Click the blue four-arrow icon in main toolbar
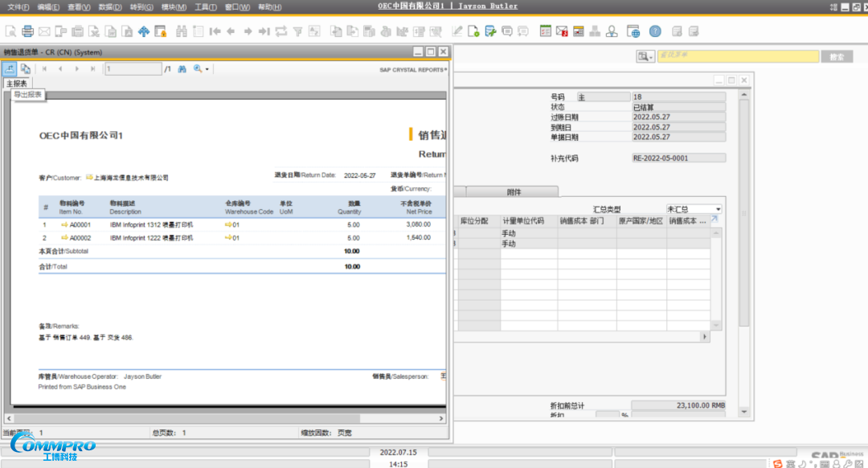The height and width of the screenshot is (468, 868). point(144,31)
